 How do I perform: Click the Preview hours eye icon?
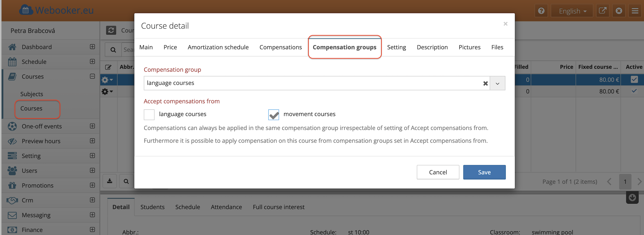tap(12, 141)
